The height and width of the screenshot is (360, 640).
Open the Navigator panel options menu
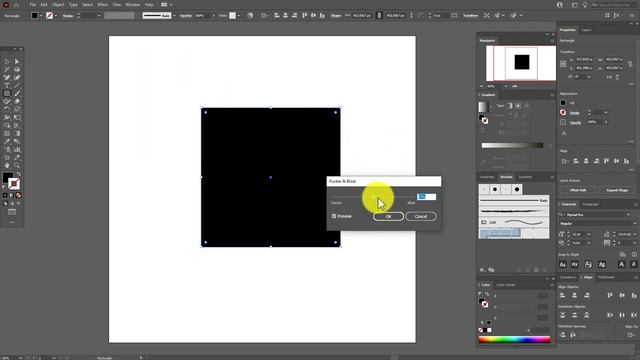pos(552,41)
